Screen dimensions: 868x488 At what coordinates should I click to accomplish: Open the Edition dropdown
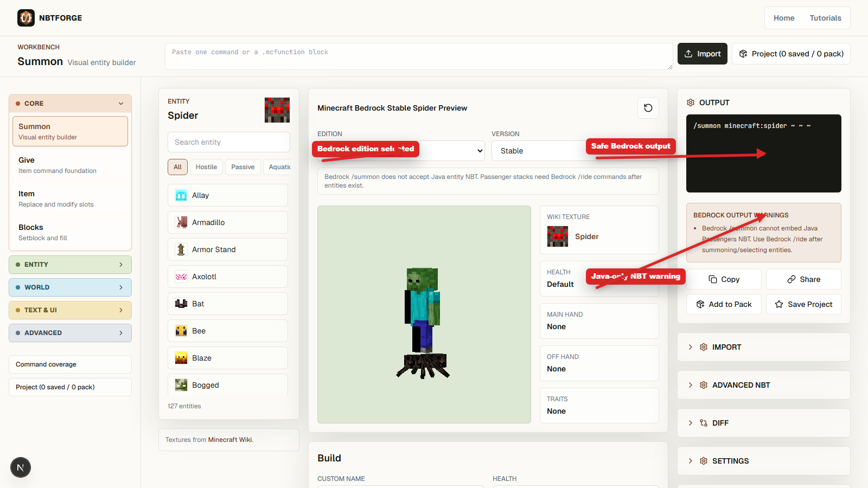point(401,151)
